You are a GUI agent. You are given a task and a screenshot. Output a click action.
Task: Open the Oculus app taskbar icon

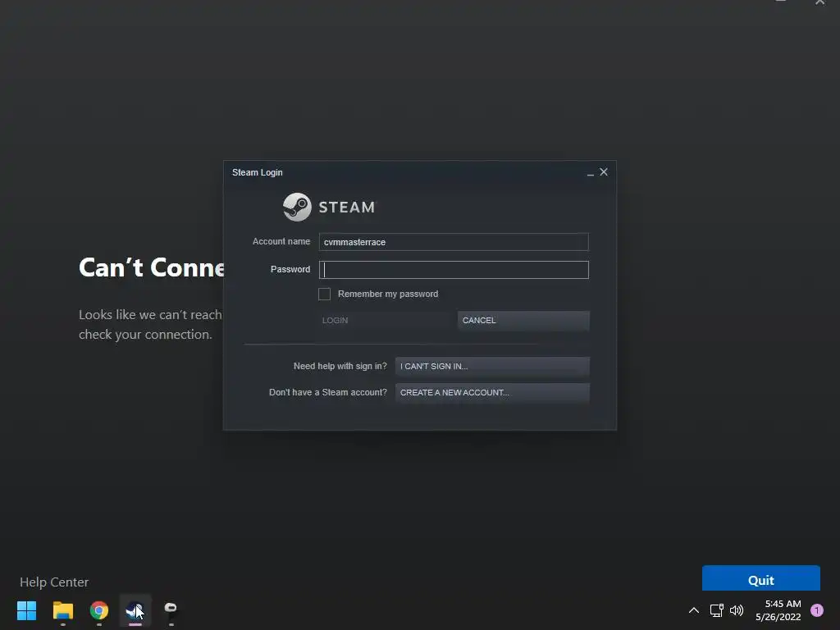coord(171,609)
